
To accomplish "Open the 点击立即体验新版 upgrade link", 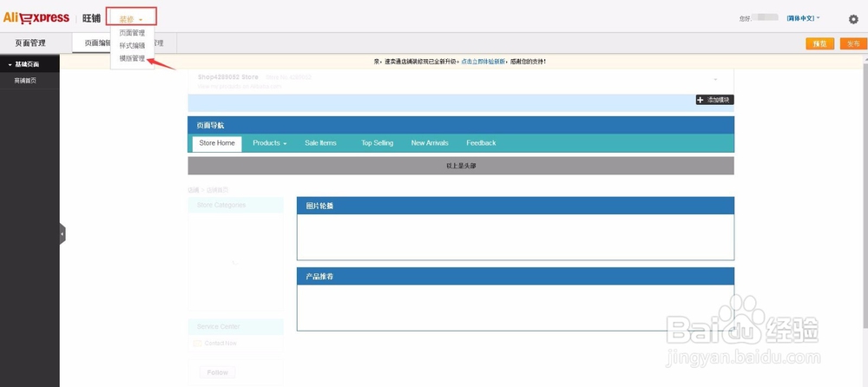I will click(x=483, y=62).
